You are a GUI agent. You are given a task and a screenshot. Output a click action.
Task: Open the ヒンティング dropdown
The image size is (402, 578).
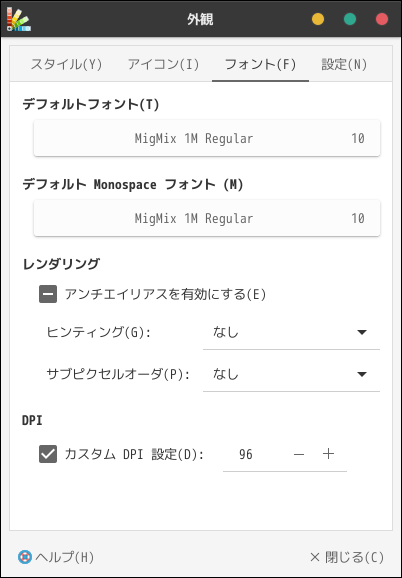[291, 332]
